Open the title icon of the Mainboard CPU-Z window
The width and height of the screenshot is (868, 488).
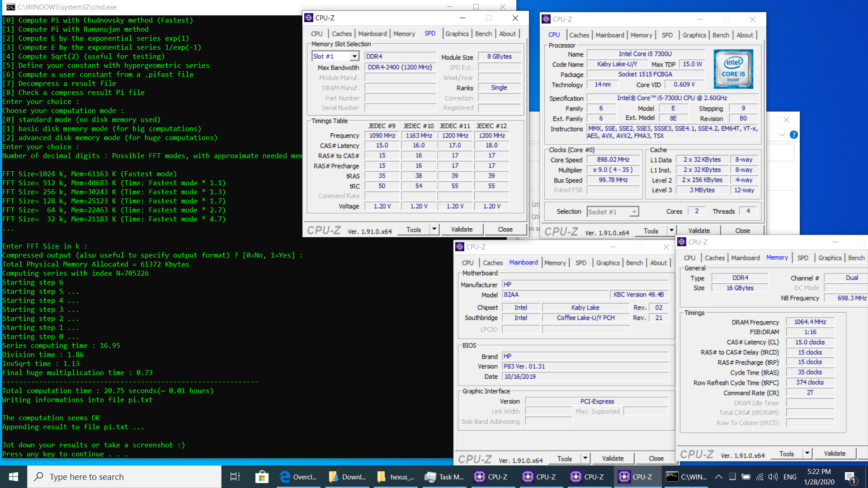[460, 247]
